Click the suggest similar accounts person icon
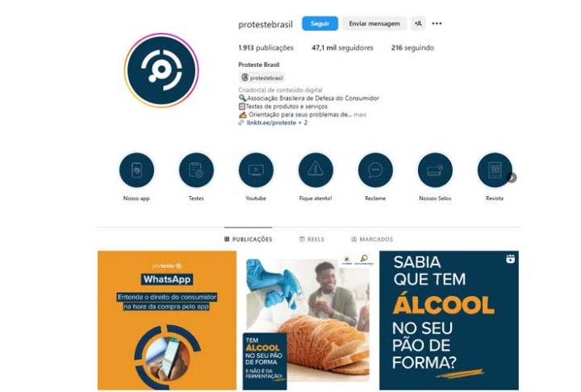Image resolution: width=581 pixels, height=392 pixels. point(418,23)
